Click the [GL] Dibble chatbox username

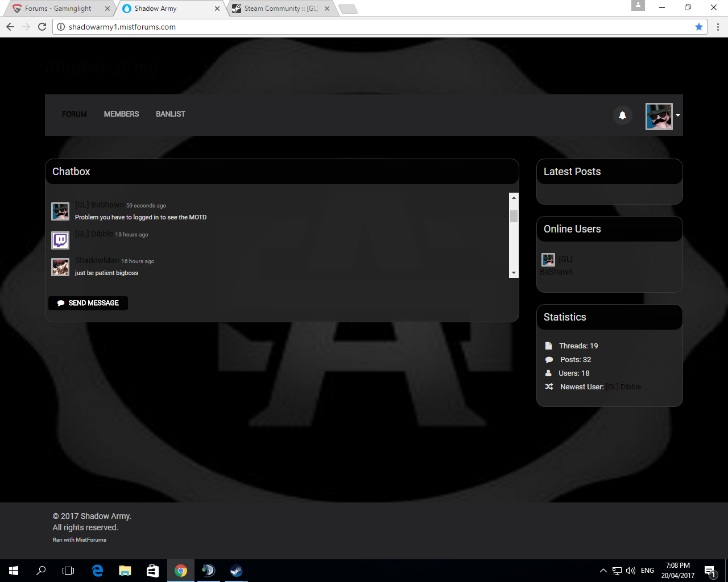[x=94, y=234]
